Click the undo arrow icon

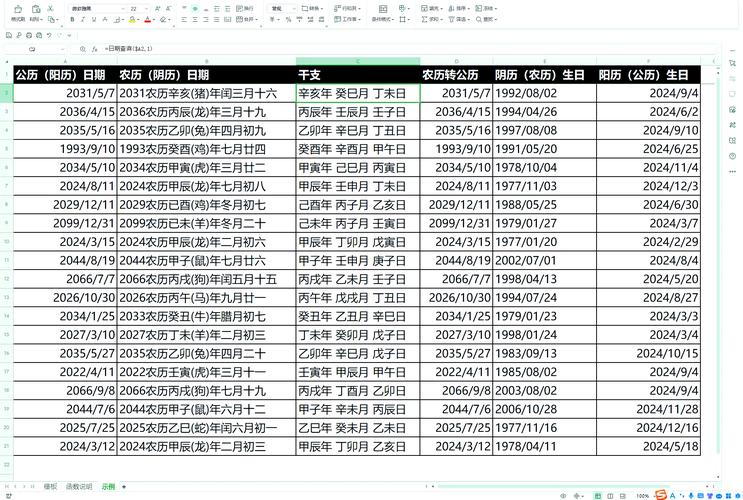click(49, 36)
